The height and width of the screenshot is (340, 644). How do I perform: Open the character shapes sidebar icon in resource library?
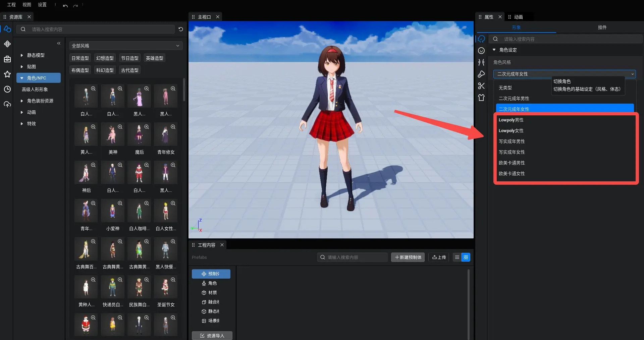click(x=7, y=29)
